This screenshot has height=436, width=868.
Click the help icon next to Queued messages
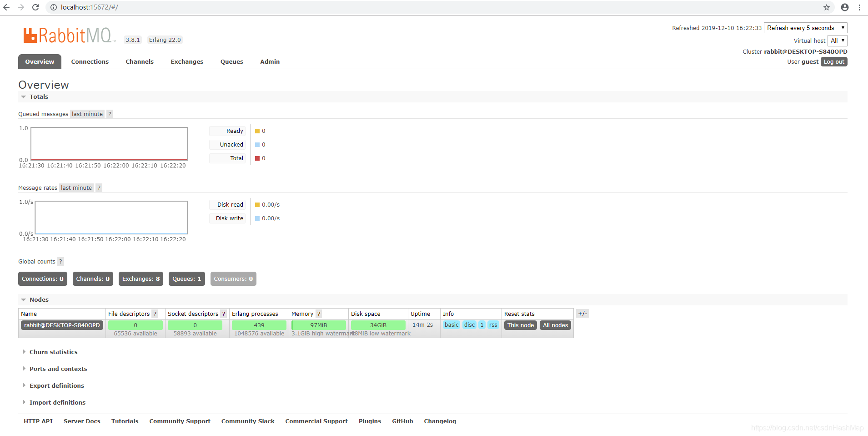(x=110, y=114)
